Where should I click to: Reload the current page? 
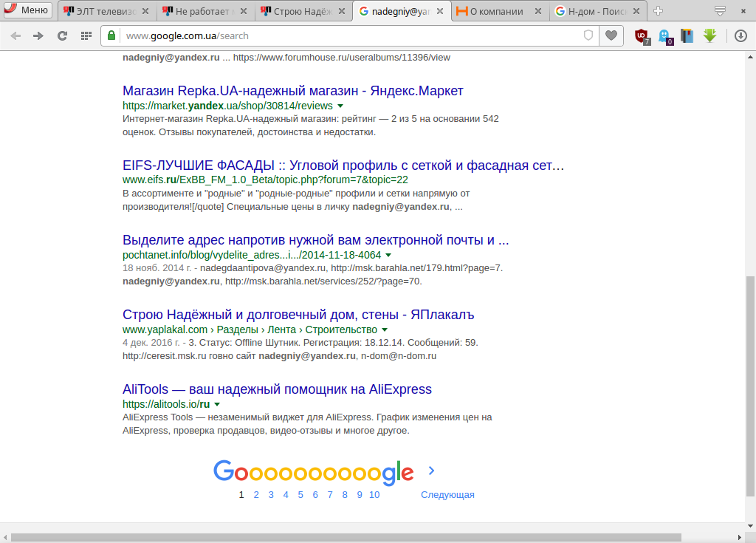(62, 35)
